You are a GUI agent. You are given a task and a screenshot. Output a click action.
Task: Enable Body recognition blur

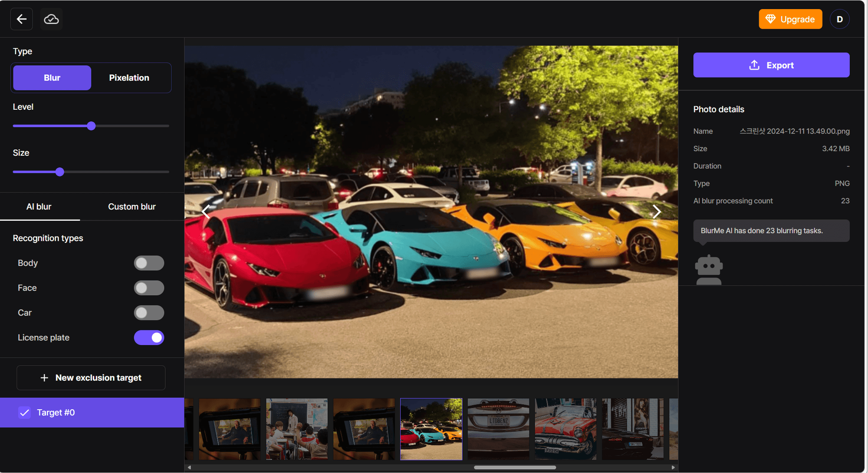pyautogui.click(x=149, y=263)
